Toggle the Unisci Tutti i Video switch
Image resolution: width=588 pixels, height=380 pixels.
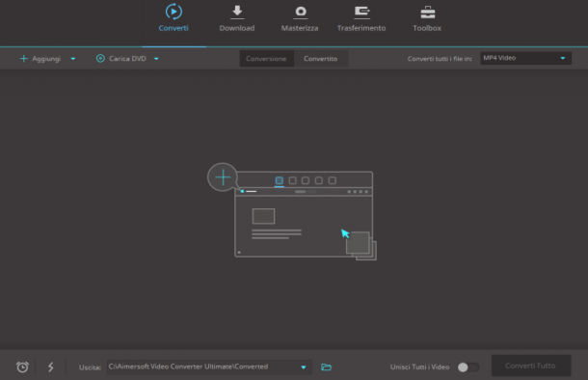(x=468, y=367)
